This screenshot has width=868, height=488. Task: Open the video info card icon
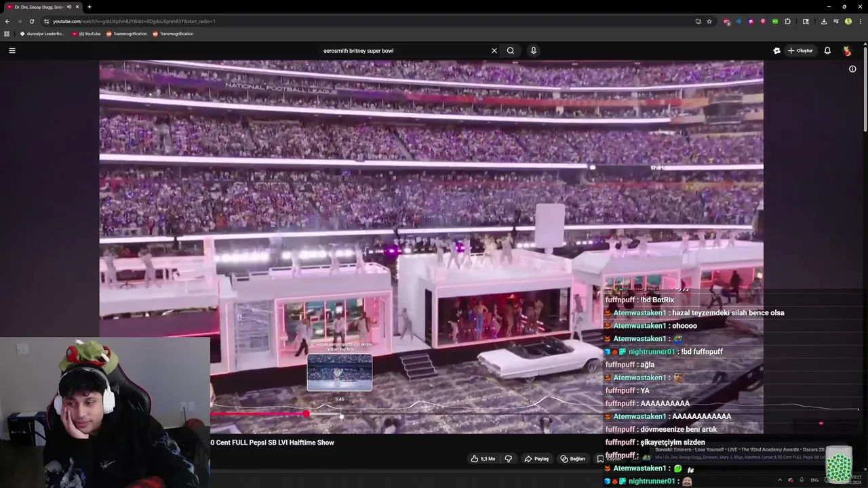[852, 68]
